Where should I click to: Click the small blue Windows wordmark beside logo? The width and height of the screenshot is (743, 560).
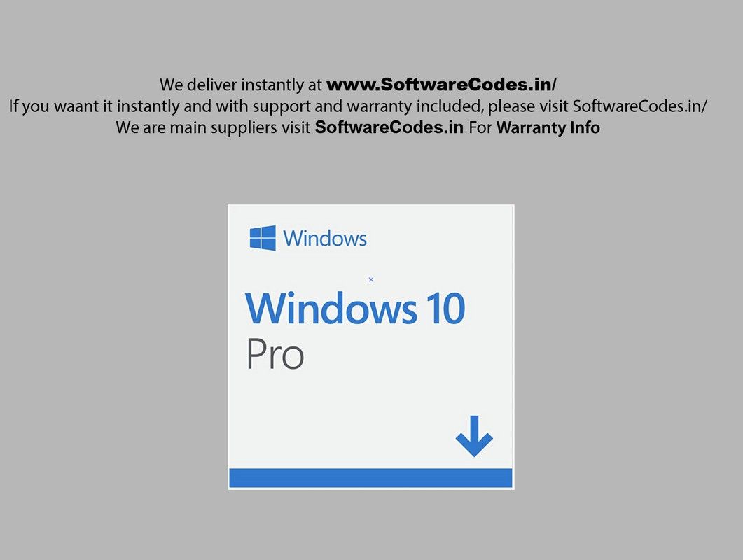(325, 238)
